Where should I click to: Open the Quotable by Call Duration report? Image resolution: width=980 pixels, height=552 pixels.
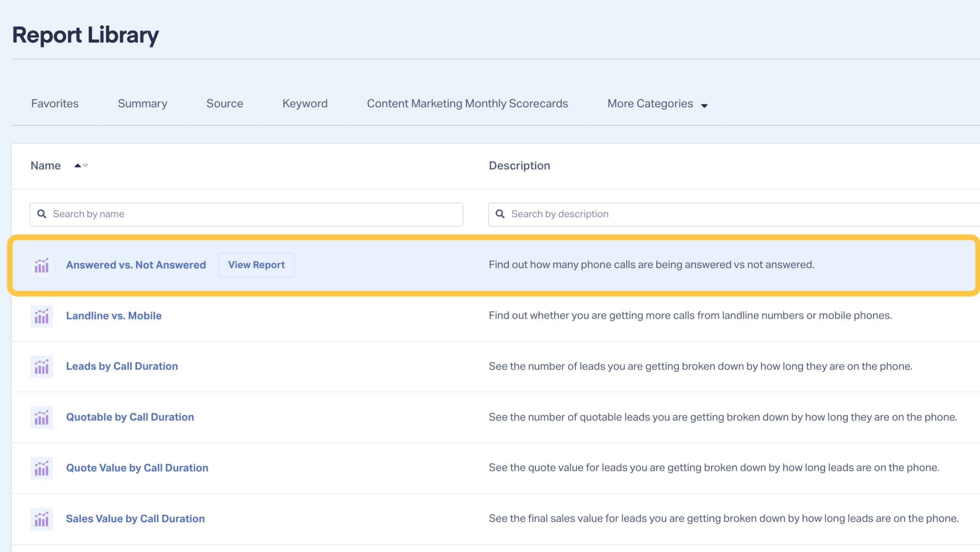point(130,417)
